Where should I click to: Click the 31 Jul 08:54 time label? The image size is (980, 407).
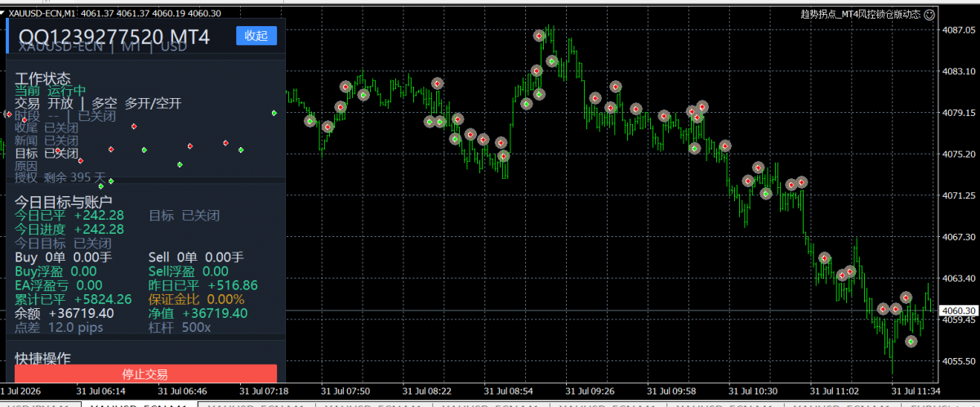pyautogui.click(x=509, y=391)
